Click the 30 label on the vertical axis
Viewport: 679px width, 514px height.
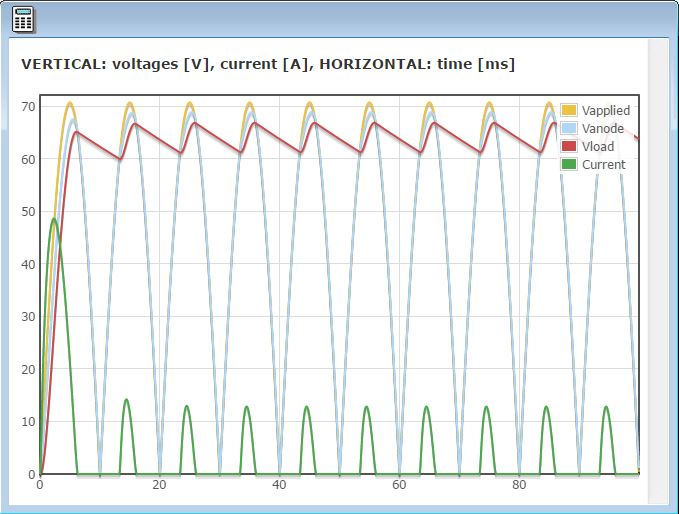(28, 317)
